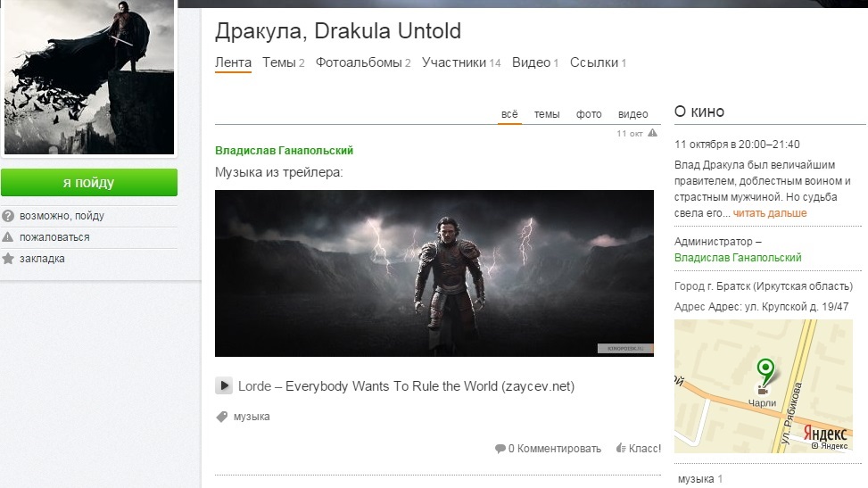
Task: Click the event time '11 октября в 20:00–21:40'
Action: (737, 144)
